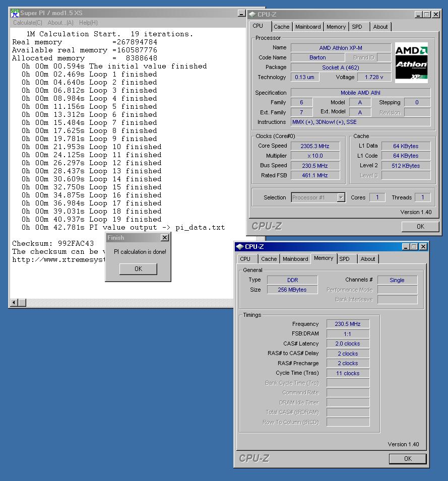The height and width of the screenshot is (481, 448).
Task: Click the memory Size value 256 MBytes
Action: (292, 290)
